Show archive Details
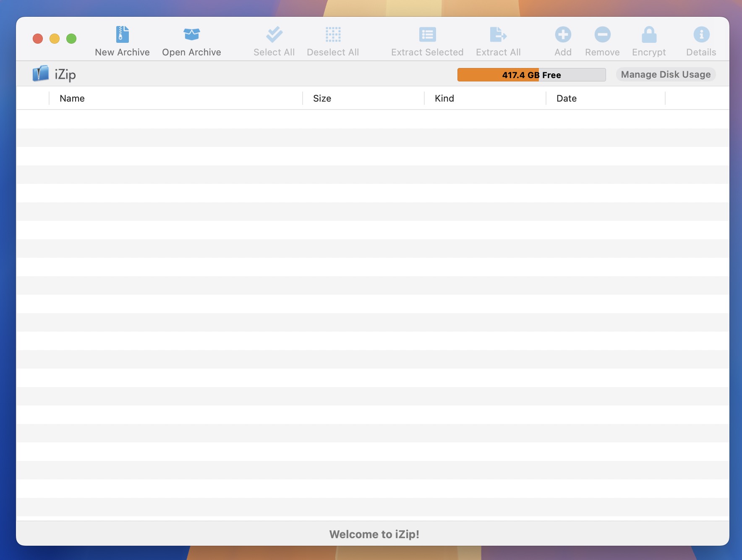The image size is (742, 560). point(700,40)
